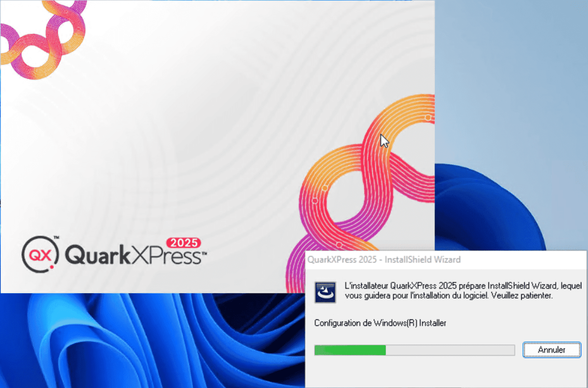588x388 pixels.
Task: Click the QX circular logo icon
Action: pos(40,254)
